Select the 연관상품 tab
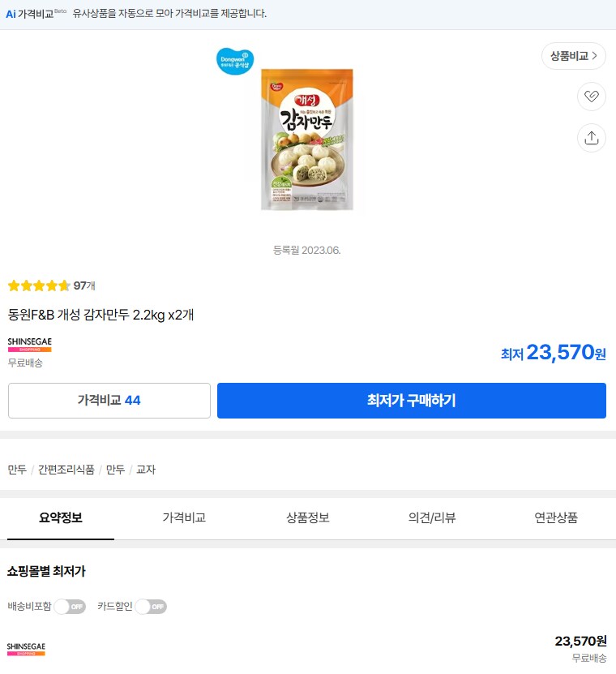This screenshot has height=674, width=616. [x=555, y=518]
